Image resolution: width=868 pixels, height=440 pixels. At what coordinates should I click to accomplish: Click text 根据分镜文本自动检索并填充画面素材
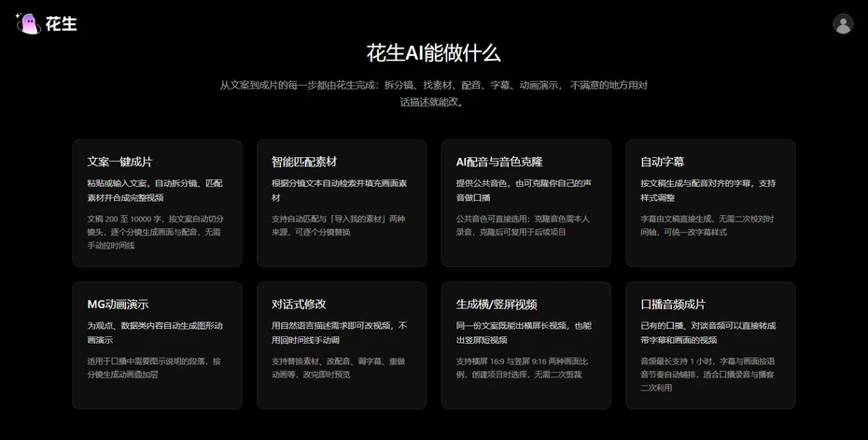tap(340, 190)
